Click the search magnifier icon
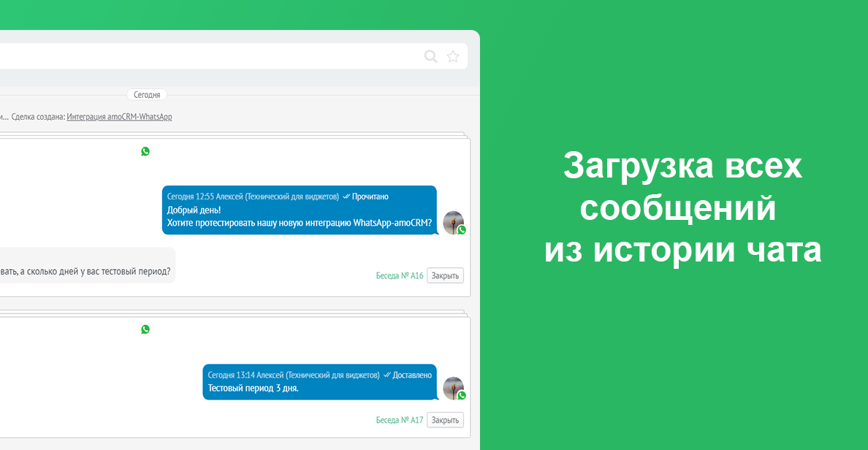868x450 pixels. pyautogui.click(x=430, y=56)
